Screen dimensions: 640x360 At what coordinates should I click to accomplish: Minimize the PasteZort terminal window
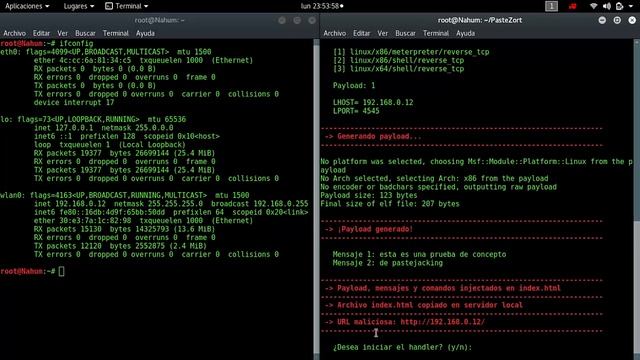tap(602, 20)
